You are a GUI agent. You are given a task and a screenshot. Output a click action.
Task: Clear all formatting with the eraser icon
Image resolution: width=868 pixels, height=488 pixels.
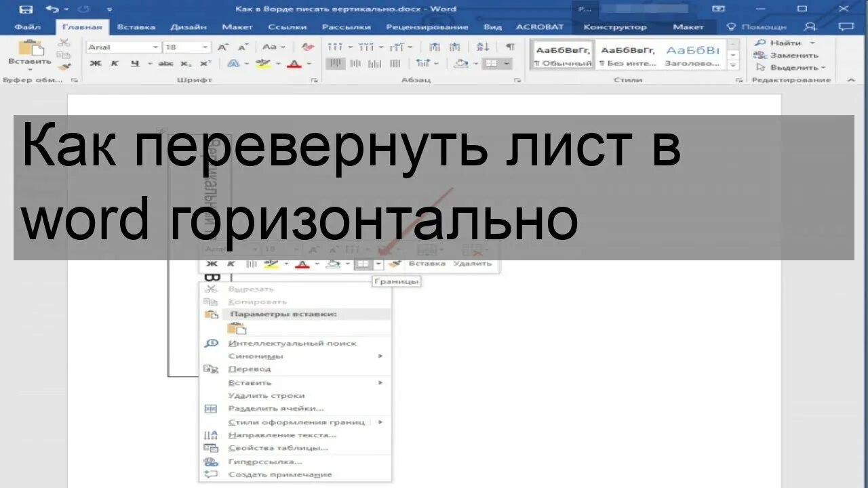308,47
